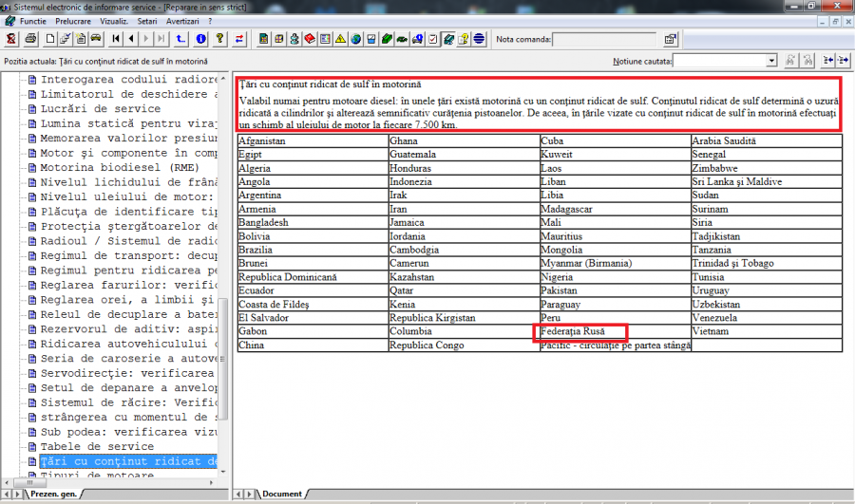Click the yellow warning triangle icon
Viewport: 855px width, 504px height.
tap(339, 39)
